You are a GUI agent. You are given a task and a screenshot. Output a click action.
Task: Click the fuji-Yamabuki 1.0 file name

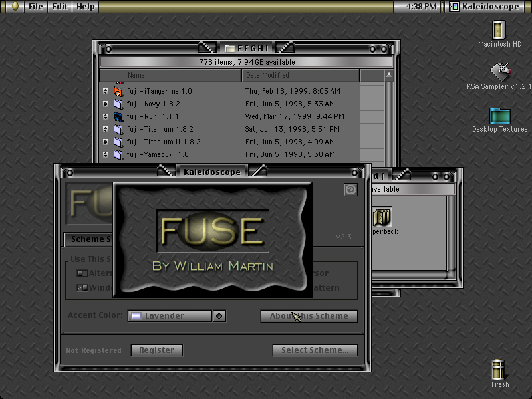coord(158,154)
